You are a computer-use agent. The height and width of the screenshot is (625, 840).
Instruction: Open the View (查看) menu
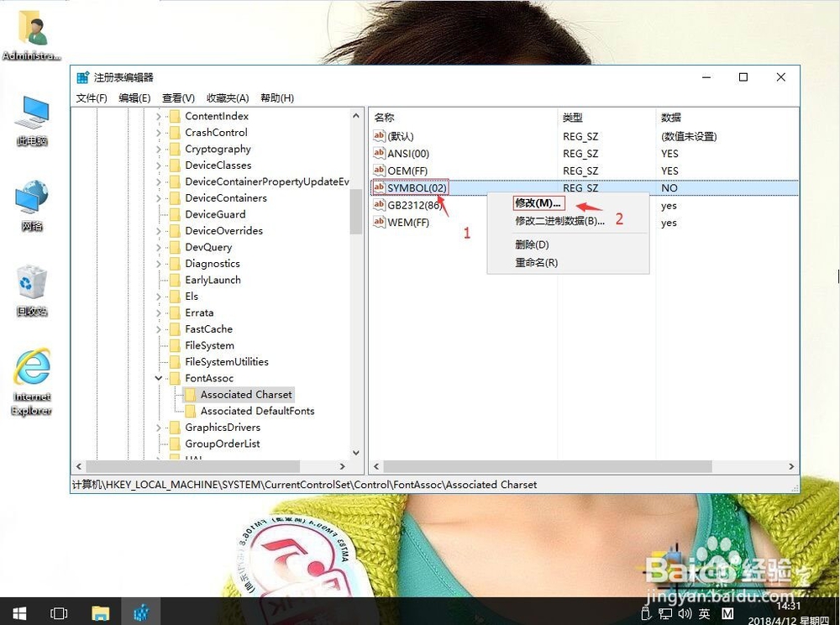[x=178, y=98]
